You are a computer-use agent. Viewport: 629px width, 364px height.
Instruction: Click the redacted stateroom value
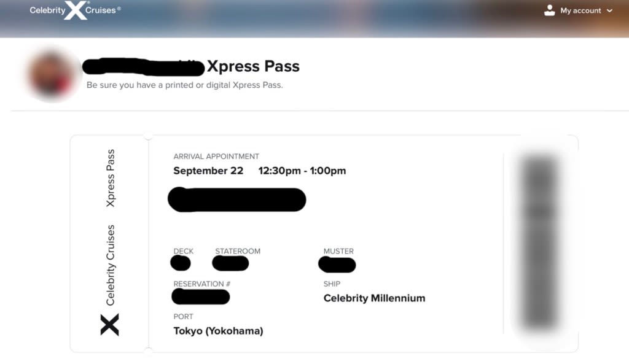(230, 263)
